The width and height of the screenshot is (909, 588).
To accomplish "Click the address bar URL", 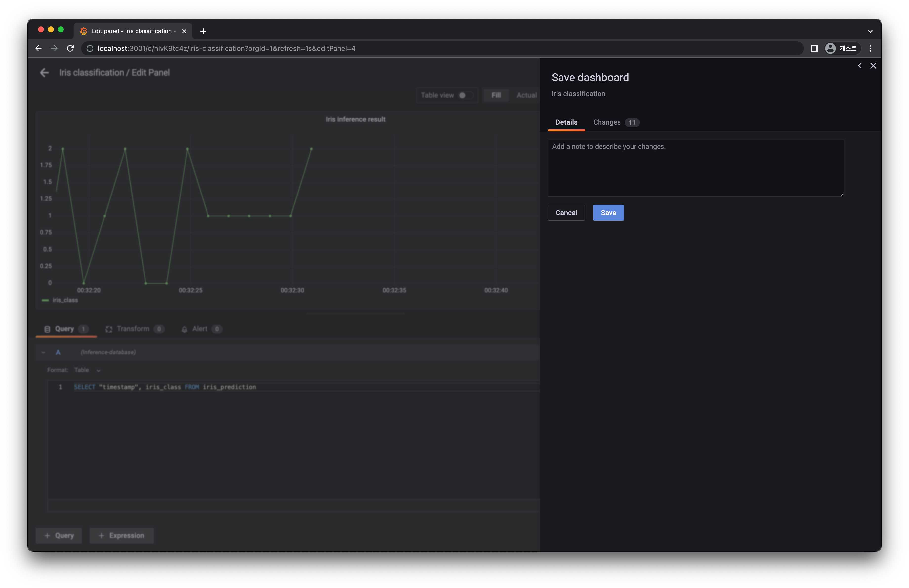I will pyautogui.click(x=227, y=48).
